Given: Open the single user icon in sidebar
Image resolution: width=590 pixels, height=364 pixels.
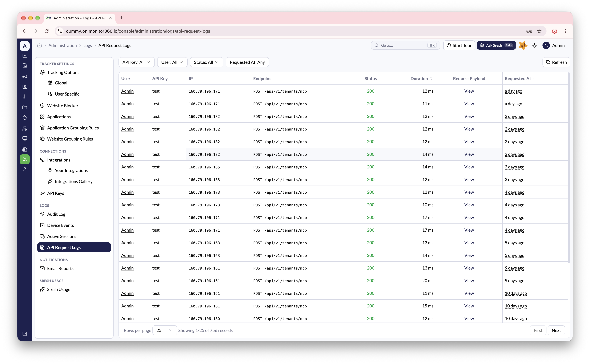Looking at the screenshot, I should 25,170.
